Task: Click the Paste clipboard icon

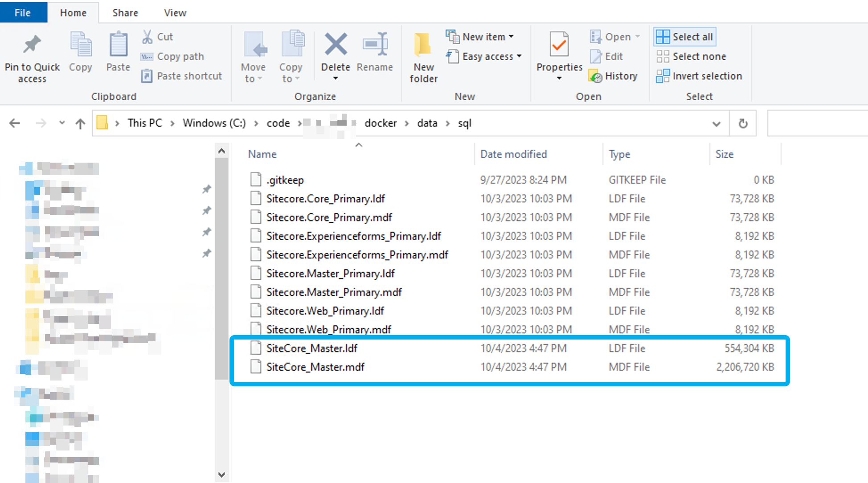Action: [118, 44]
